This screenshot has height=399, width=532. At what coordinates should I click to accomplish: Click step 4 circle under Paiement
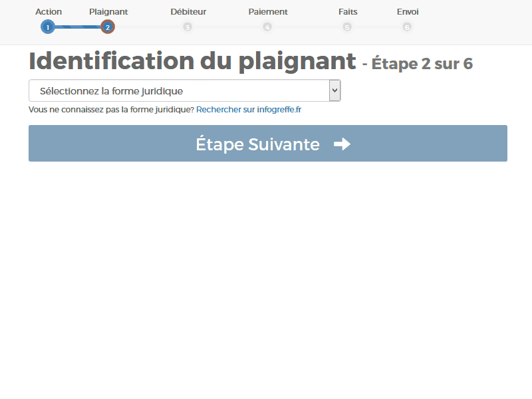pos(267,27)
